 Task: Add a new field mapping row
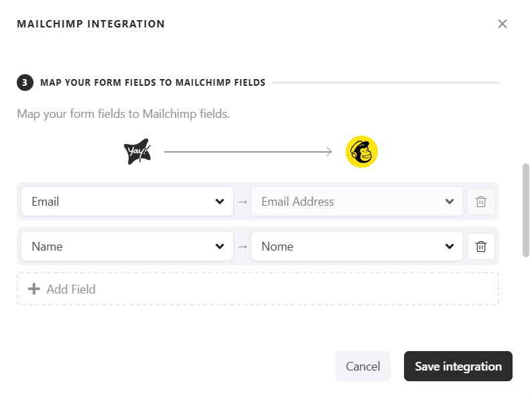click(x=257, y=289)
